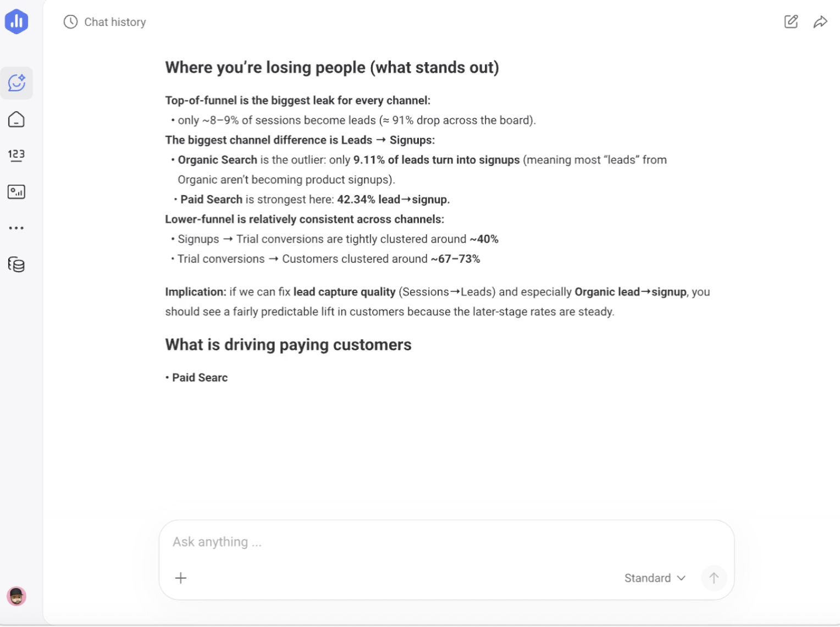Image resolution: width=840 pixels, height=627 pixels.
Task: Open the user avatar profile menu
Action: (x=16, y=596)
